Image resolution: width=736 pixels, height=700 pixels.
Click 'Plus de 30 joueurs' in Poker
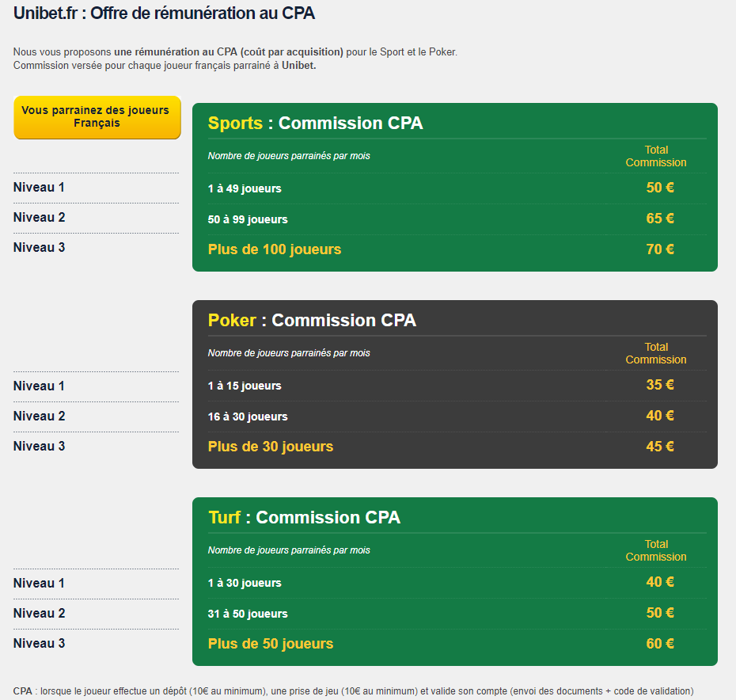pyautogui.click(x=271, y=447)
